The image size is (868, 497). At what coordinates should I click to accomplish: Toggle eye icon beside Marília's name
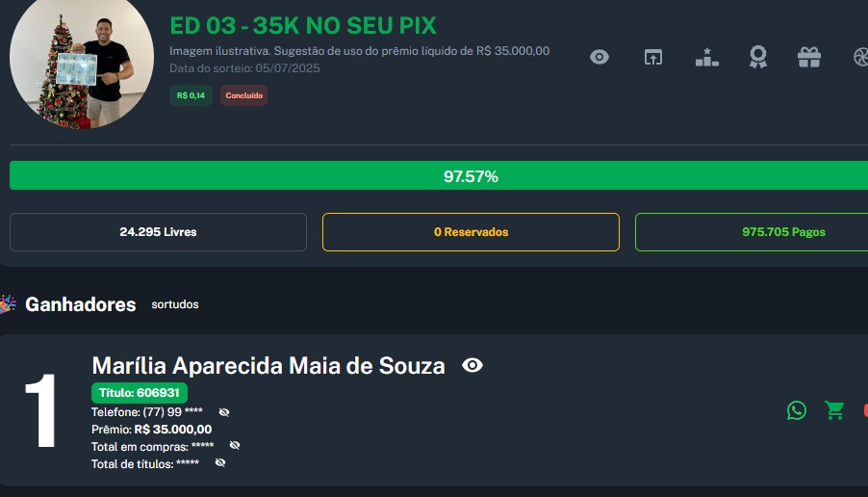click(x=472, y=365)
